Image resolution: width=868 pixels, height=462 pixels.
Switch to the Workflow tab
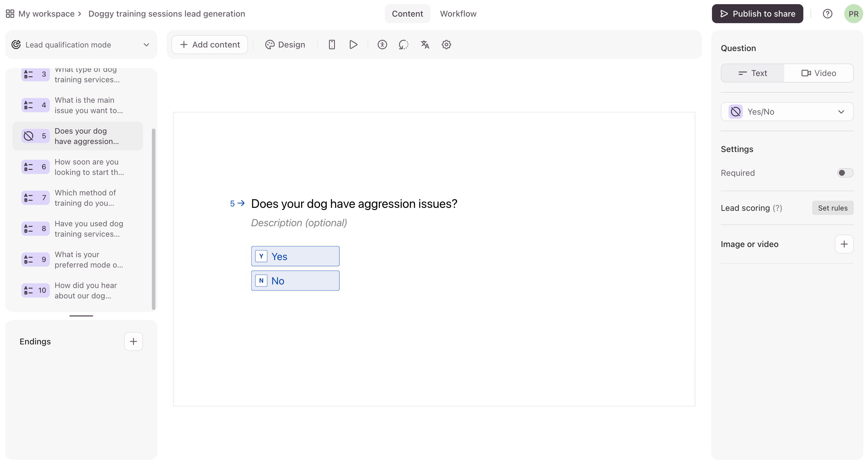(x=458, y=14)
